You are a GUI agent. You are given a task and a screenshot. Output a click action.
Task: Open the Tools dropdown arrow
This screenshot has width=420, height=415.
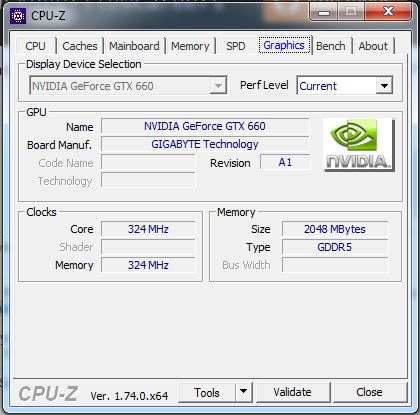[244, 393]
